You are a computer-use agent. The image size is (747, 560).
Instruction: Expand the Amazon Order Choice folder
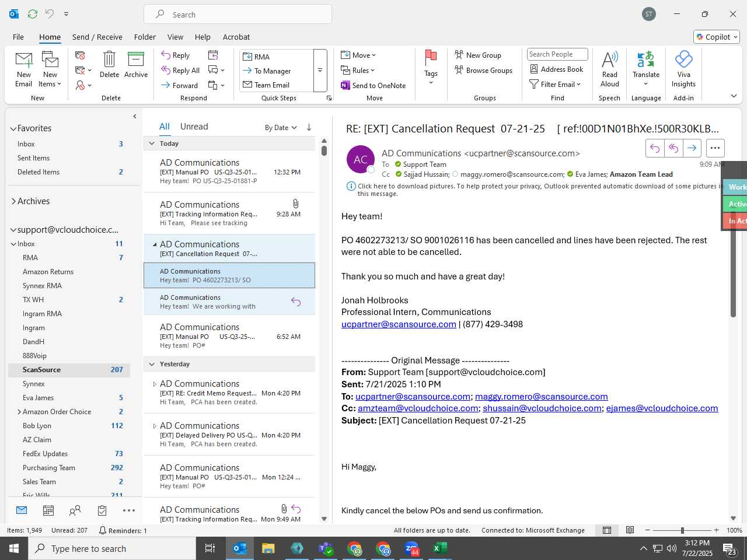pos(19,412)
